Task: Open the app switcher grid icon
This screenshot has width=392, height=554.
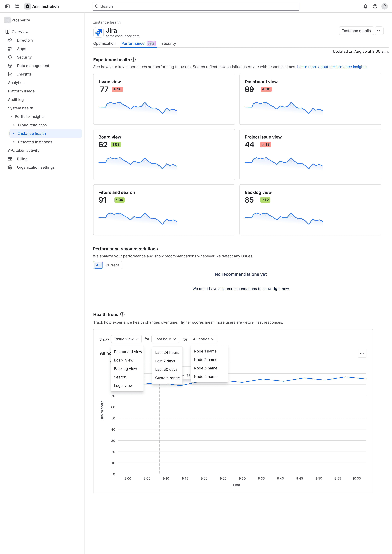Action: coord(17,7)
